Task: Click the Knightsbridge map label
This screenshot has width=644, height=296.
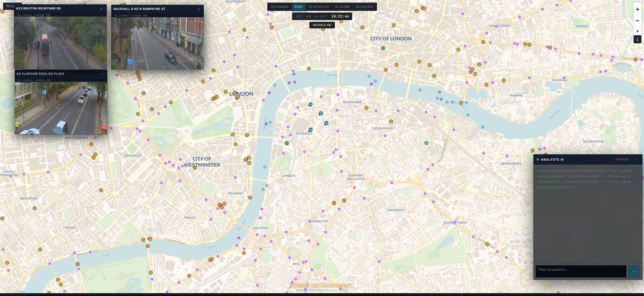Action: pos(76,138)
